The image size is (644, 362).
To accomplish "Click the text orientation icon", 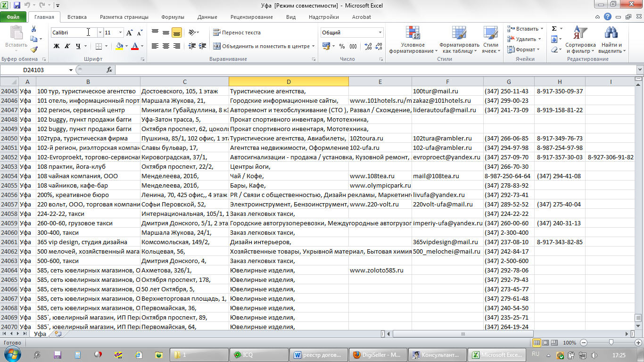I will tap(192, 33).
